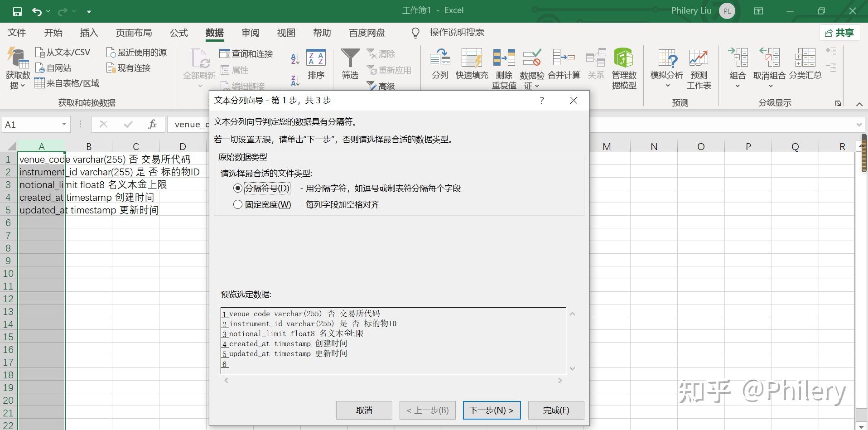Click From Web (自网站)
Viewport: 868px width, 430px height.
pos(53,68)
